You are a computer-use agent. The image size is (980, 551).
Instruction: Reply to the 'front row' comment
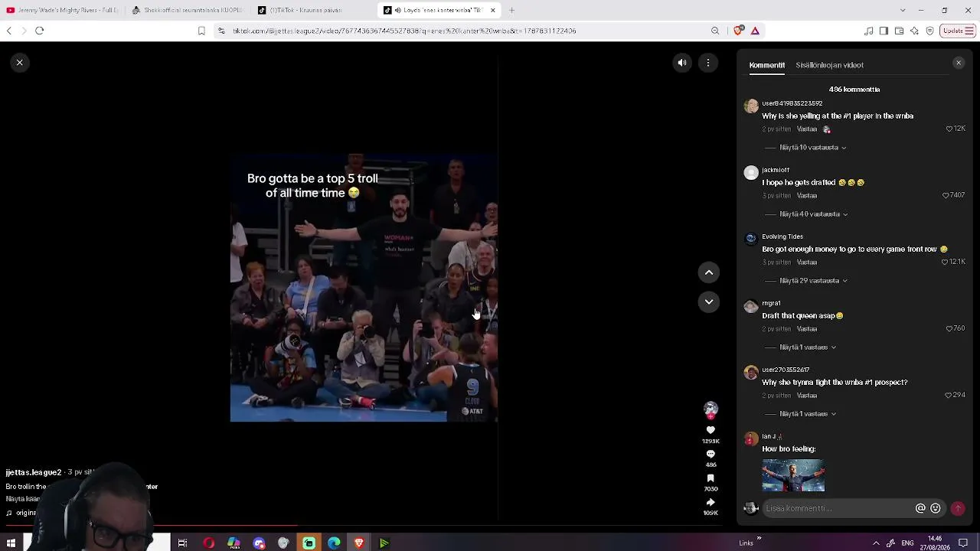[807, 262]
